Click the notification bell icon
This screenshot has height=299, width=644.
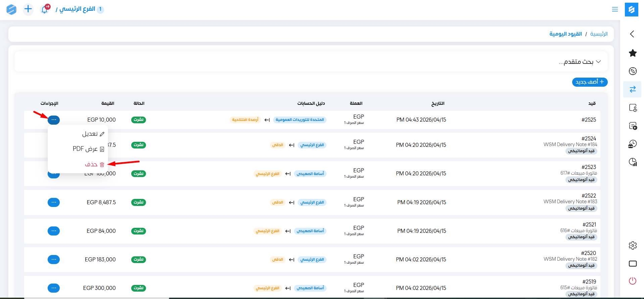44,9
